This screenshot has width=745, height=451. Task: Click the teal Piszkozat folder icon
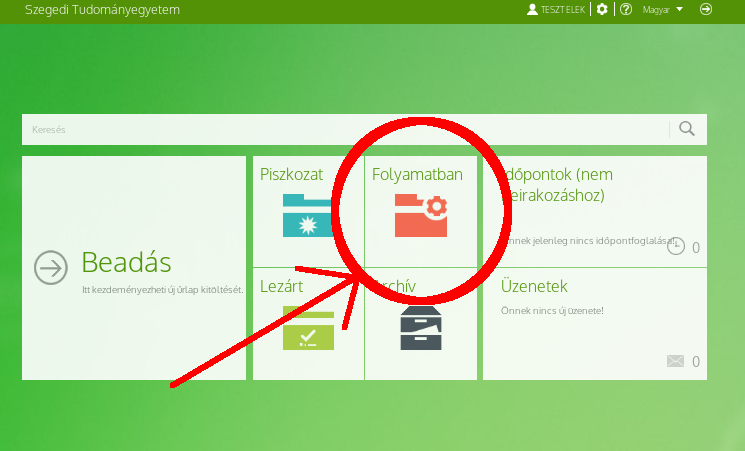[308, 216]
